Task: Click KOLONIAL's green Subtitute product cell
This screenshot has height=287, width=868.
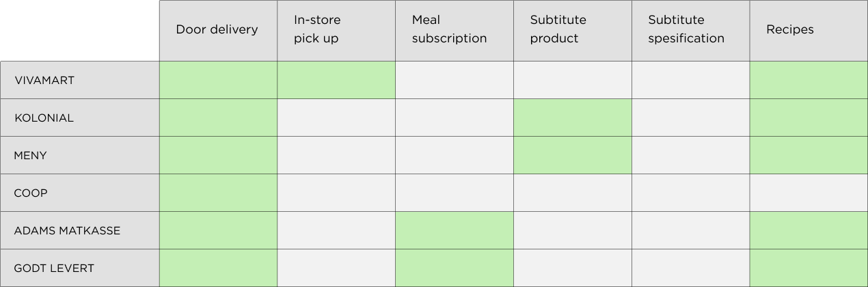Action: click(x=572, y=118)
